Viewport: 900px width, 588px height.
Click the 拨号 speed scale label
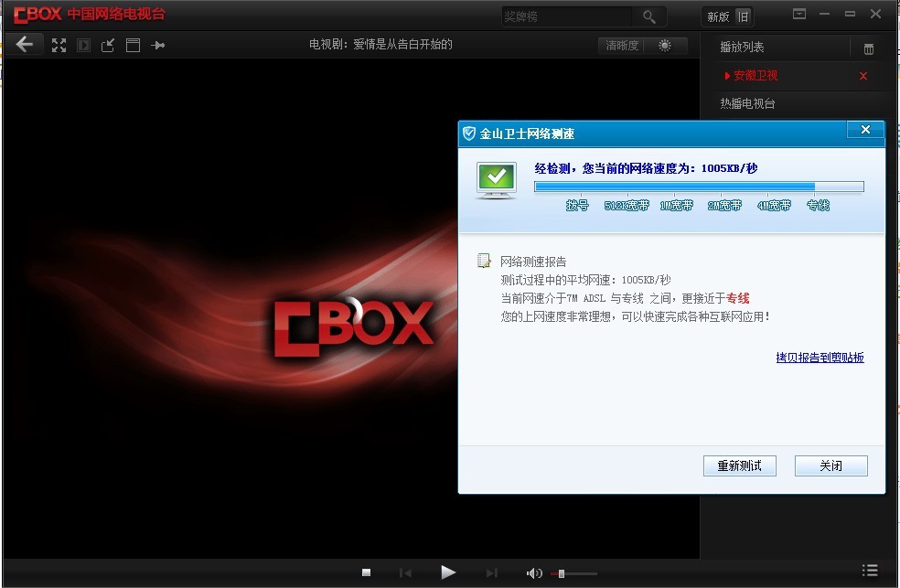tap(577, 206)
